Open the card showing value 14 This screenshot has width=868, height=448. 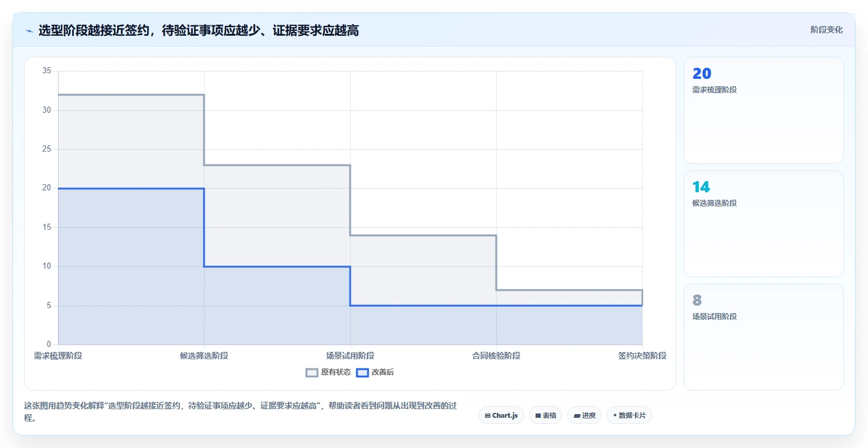[x=763, y=224]
